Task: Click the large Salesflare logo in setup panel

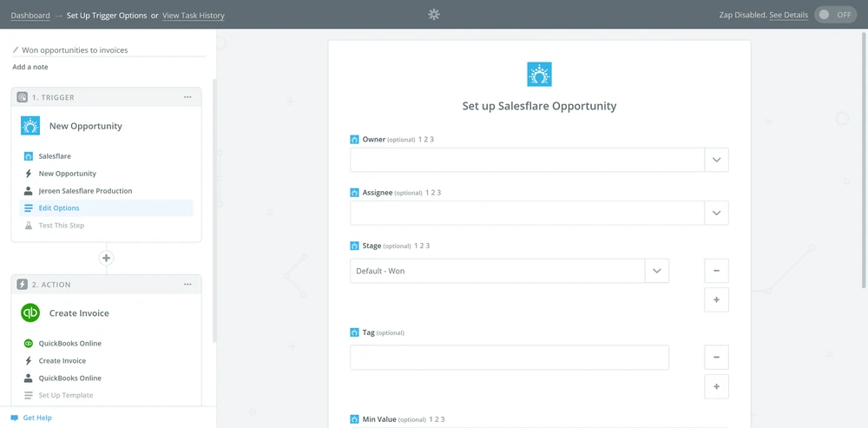Action: 539,74
